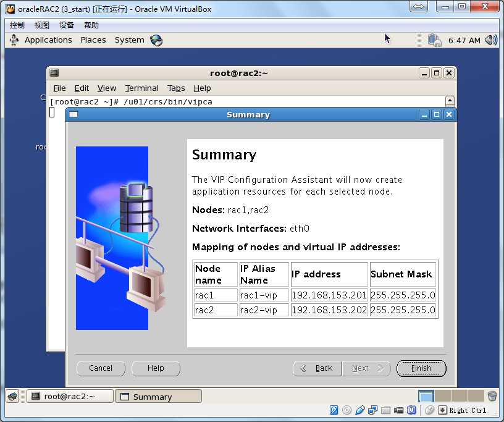
Task: Close the Summary dialog window
Action: pos(449,114)
